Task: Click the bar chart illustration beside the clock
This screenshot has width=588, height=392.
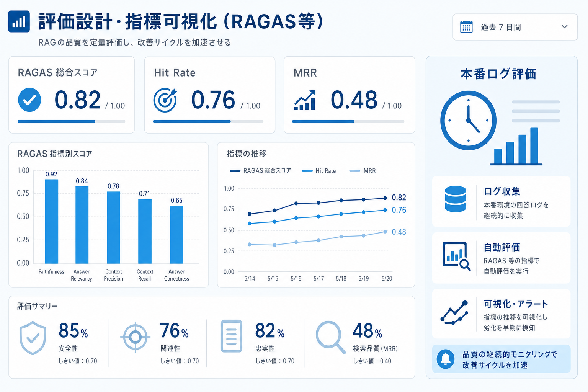Action: coord(516,147)
